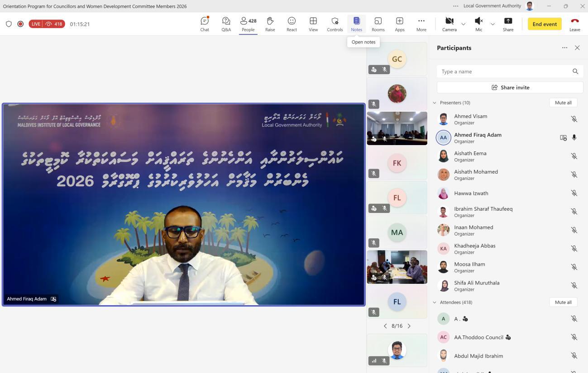Open the Chat panel
Viewport: 588px width, 373px height.
click(205, 24)
